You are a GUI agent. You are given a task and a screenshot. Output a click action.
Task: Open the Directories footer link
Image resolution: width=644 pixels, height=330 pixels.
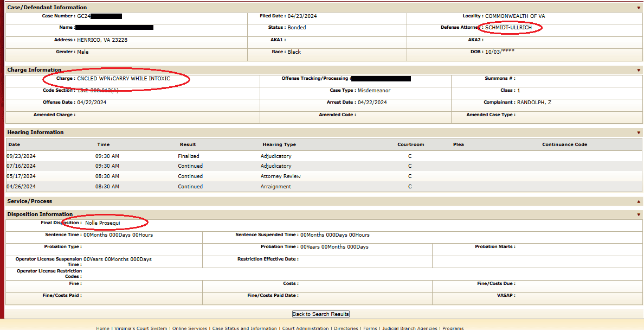(x=346, y=328)
